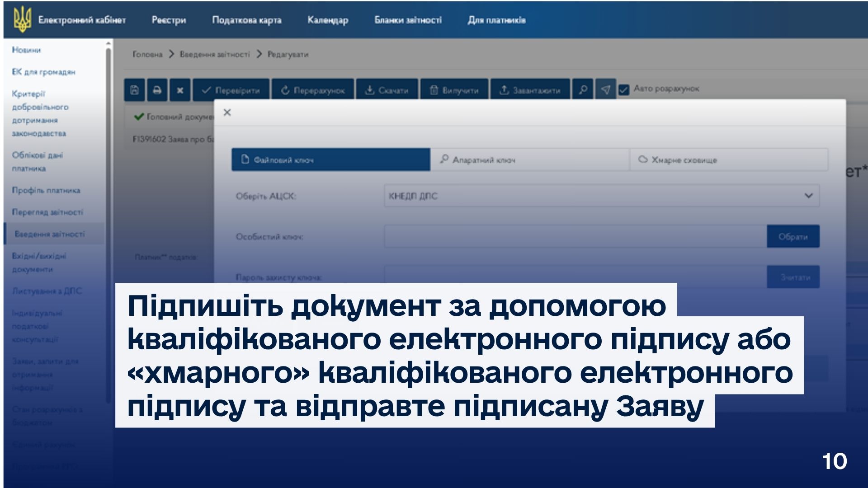Screen dimensions: 868x488
Task: Click the Зчитати button
Action: [793, 277]
